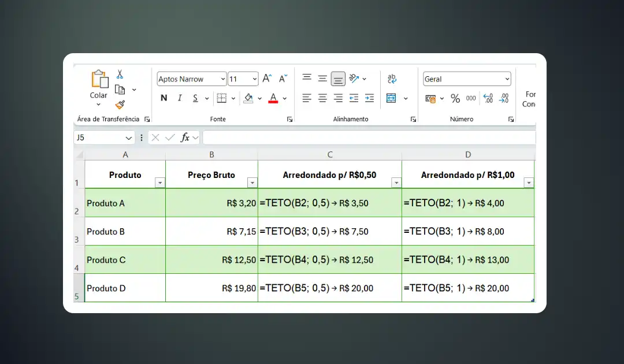Click the Copy icon

point(120,90)
